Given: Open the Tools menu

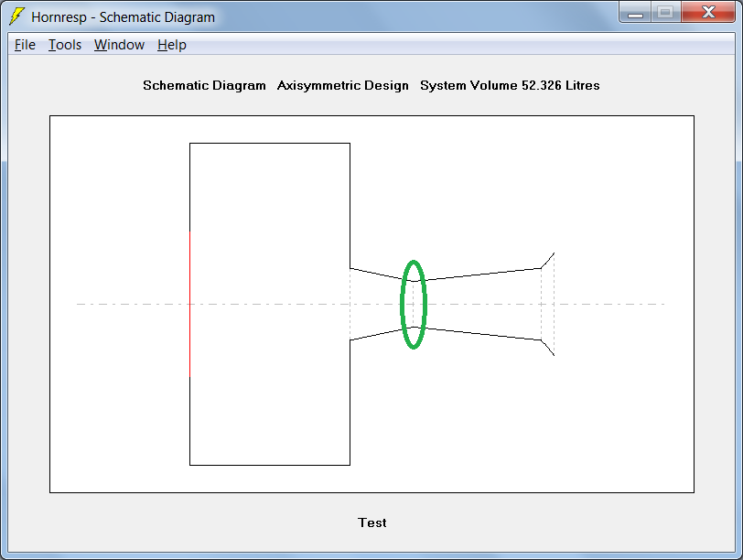Looking at the screenshot, I should click(65, 45).
